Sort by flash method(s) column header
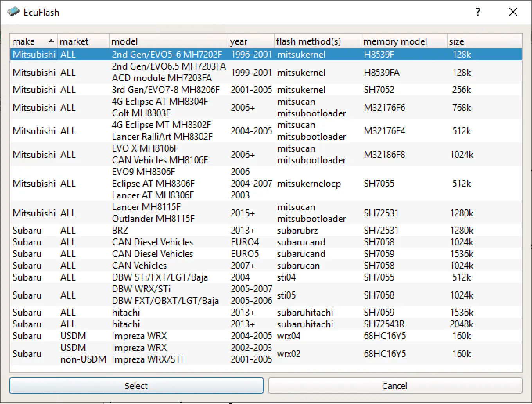This screenshot has height=404, width=532. tap(317, 41)
